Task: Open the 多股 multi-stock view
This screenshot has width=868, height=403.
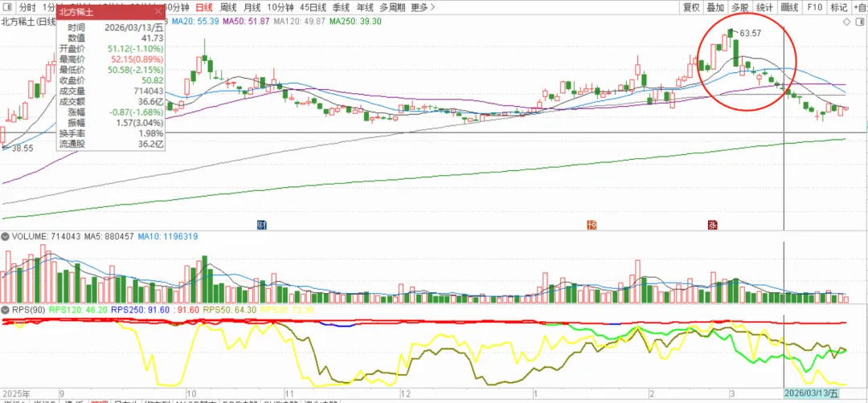Action: (x=739, y=7)
